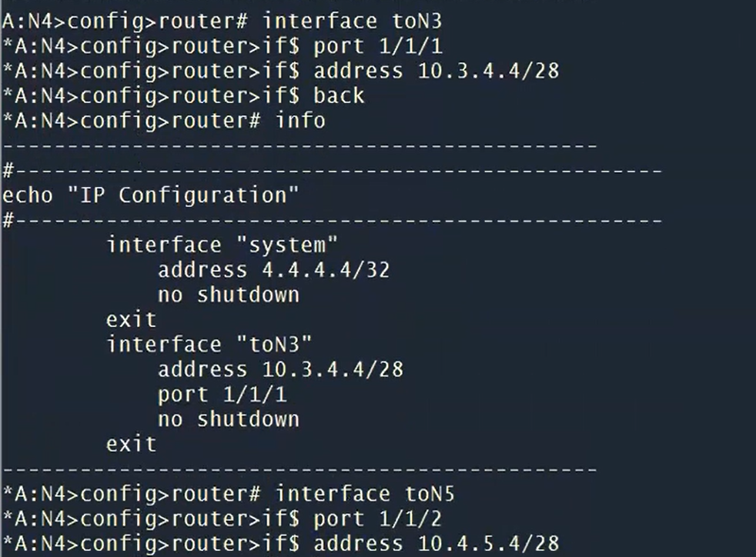
Task: Click 'no shutdown' under the system interface
Action: point(229,295)
